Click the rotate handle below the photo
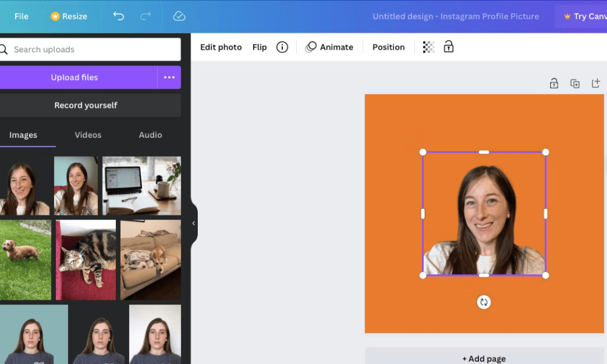Viewport: 607px width, 364px height. pyautogui.click(x=484, y=302)
